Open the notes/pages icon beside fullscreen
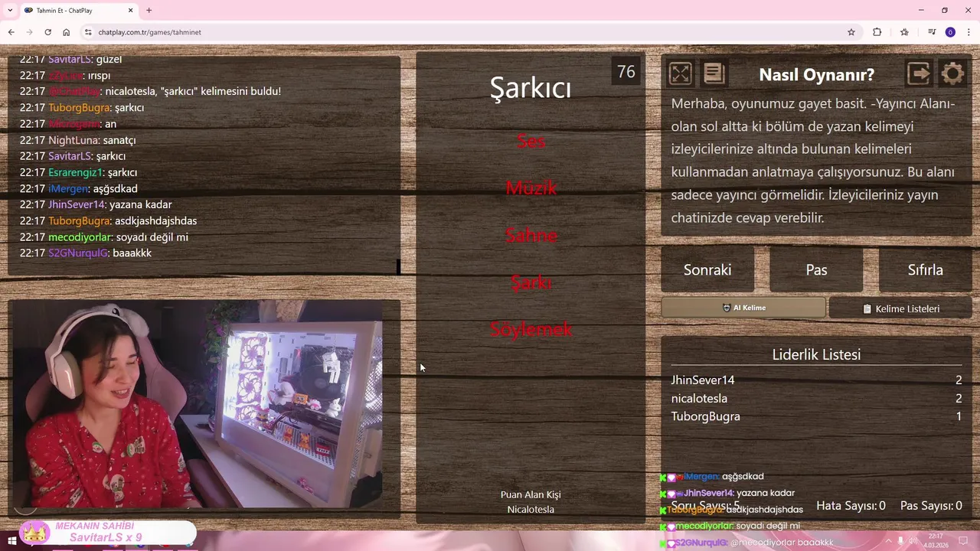Image resolution: width=980 pixels, height=551 pixels. 714,73
